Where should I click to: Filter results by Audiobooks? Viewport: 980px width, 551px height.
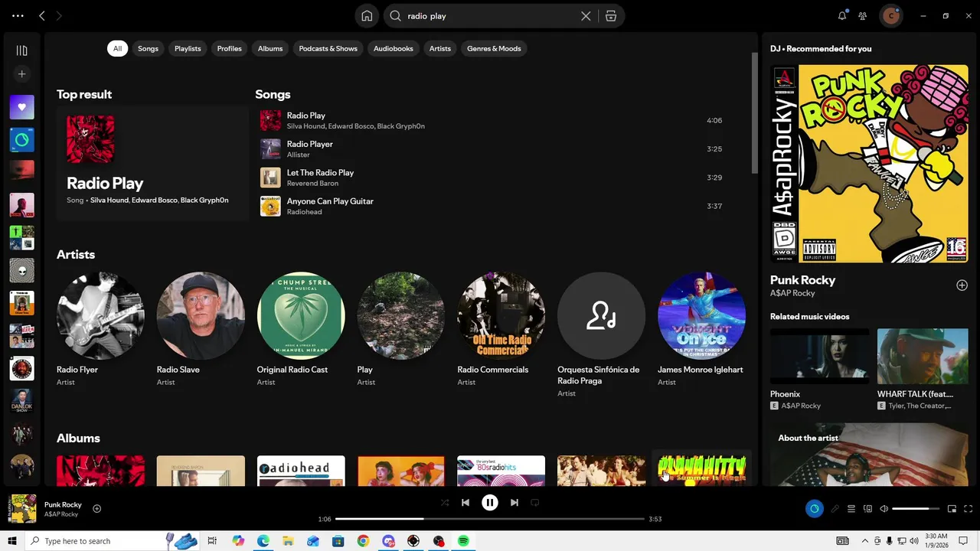point(394,48)
